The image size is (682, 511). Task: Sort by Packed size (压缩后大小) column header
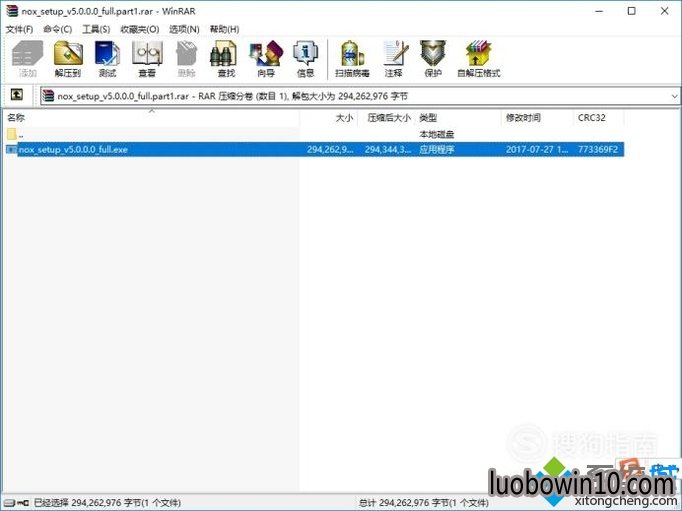(386, 118)
